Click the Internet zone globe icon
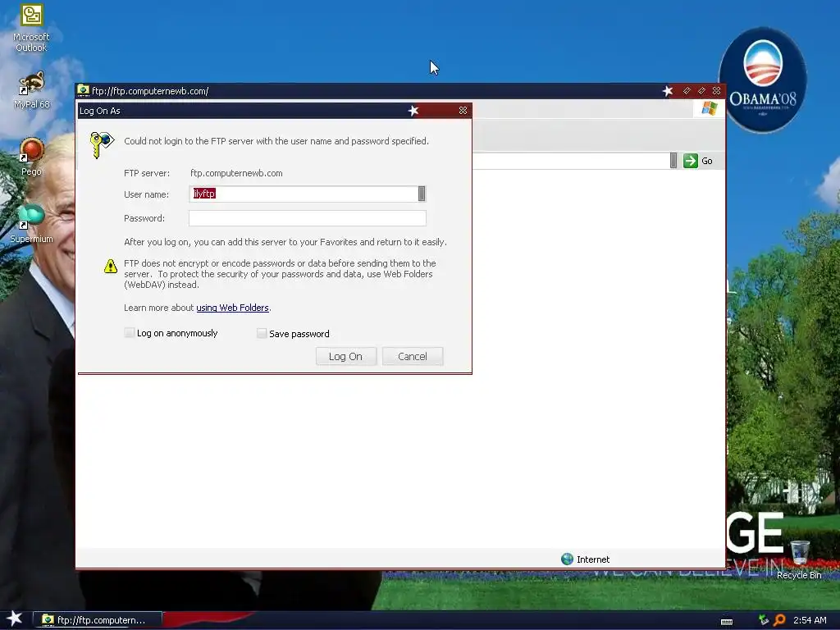This screenshot has width=840, height=630. 567,559
